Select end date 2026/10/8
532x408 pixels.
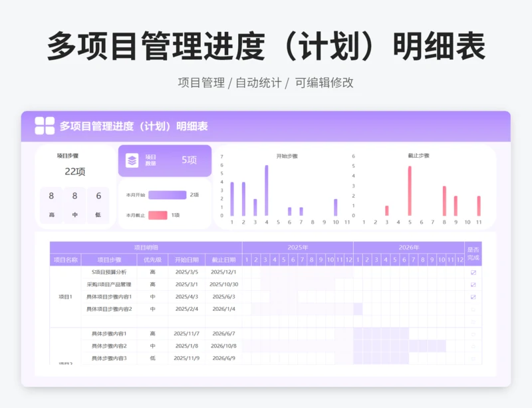(223, 346)
